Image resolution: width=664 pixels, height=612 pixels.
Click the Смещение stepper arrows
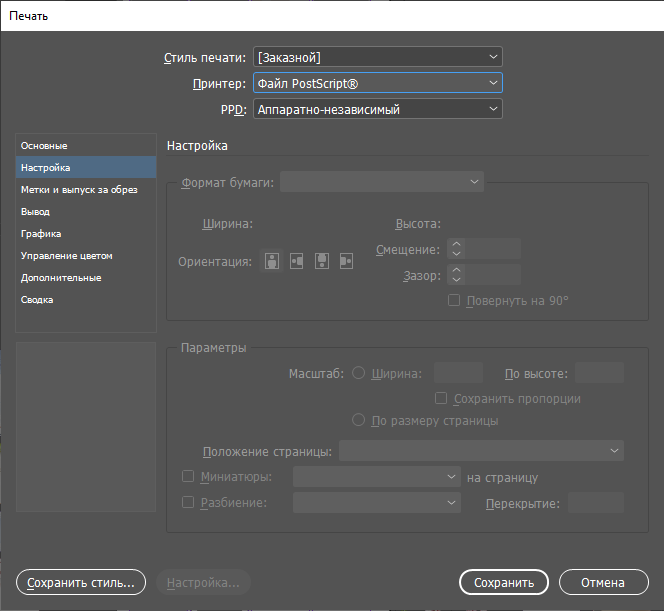click(456, 249)
